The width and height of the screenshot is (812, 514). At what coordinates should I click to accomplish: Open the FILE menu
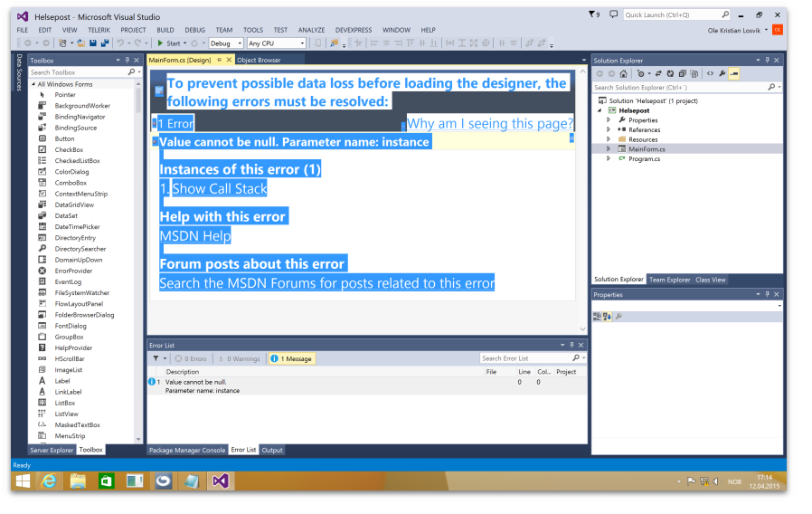23,30
